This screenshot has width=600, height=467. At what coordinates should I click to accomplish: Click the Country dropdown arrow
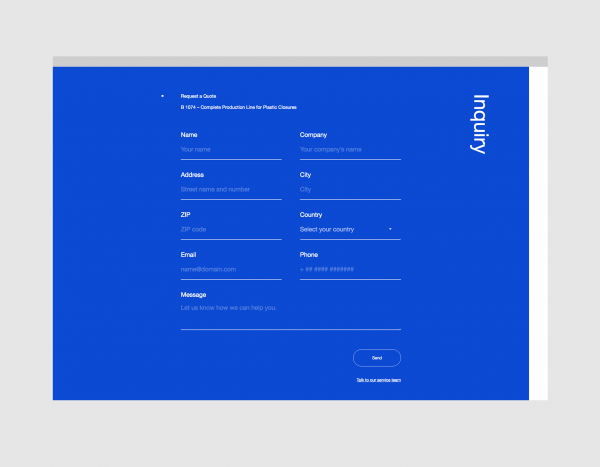tap(390, 230)
